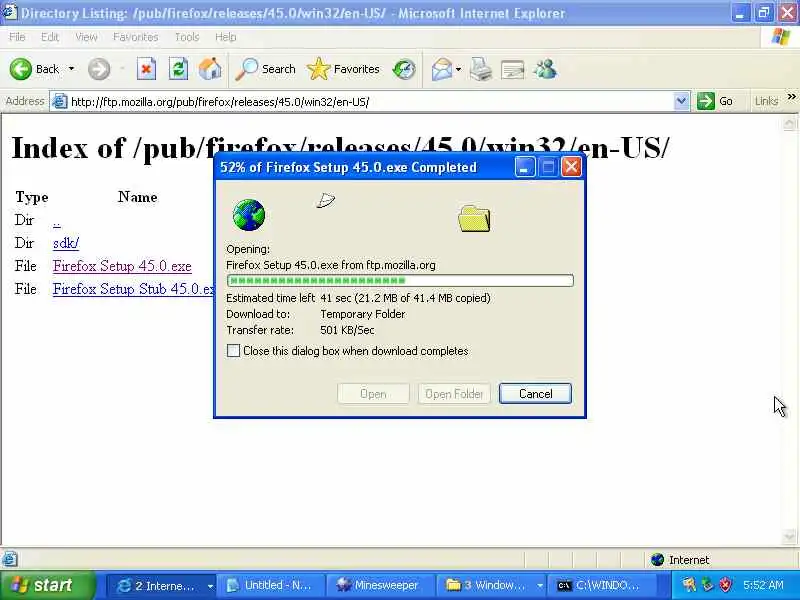
Task: Click the URL field in address bar
Action: (x=370, y=102)
